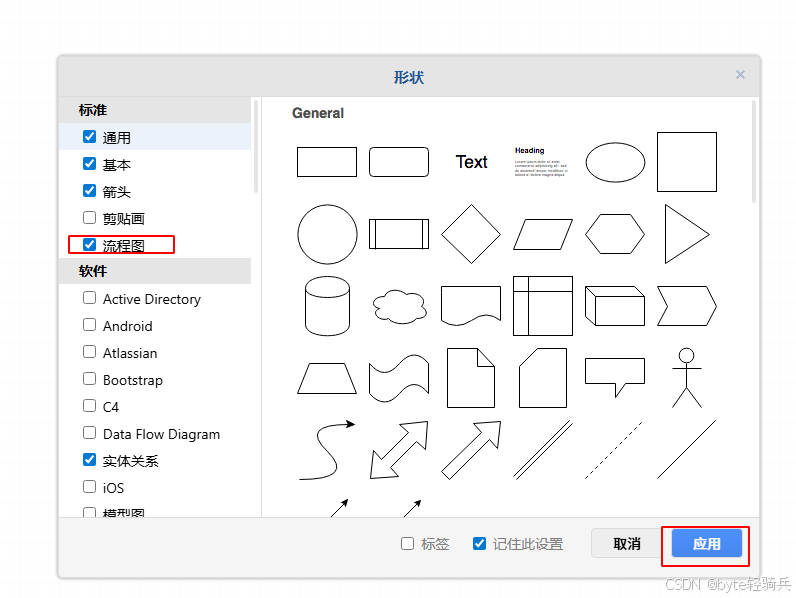Click the 软件 category header

tap(93, 271)
